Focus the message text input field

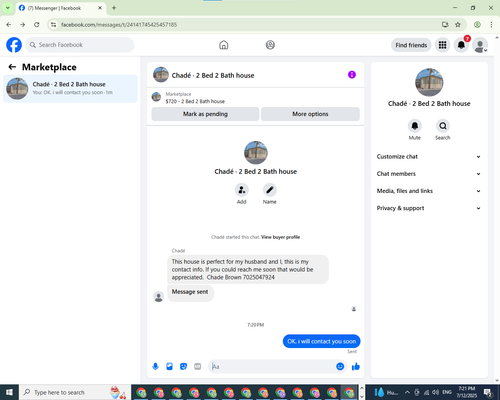[272, 367]
